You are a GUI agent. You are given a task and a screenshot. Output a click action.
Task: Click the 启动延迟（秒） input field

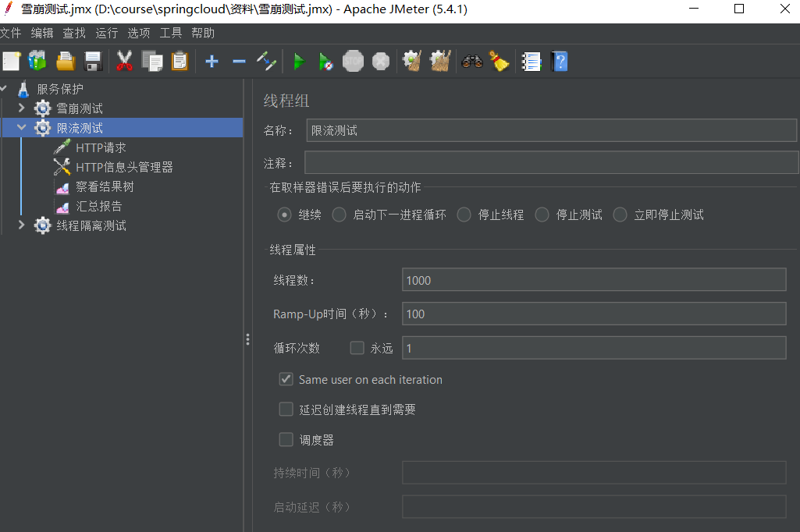tap(594, 507)
